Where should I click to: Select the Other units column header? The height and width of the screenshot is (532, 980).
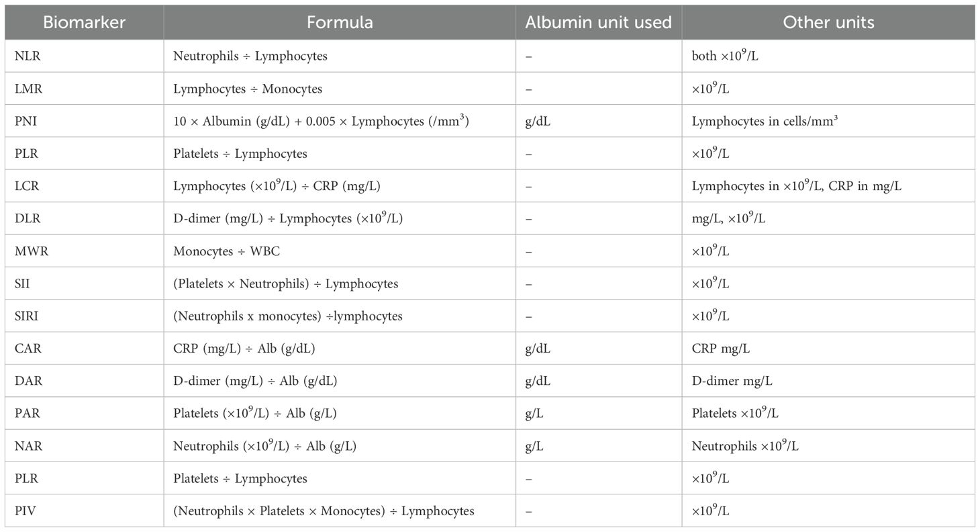(828, 22)
